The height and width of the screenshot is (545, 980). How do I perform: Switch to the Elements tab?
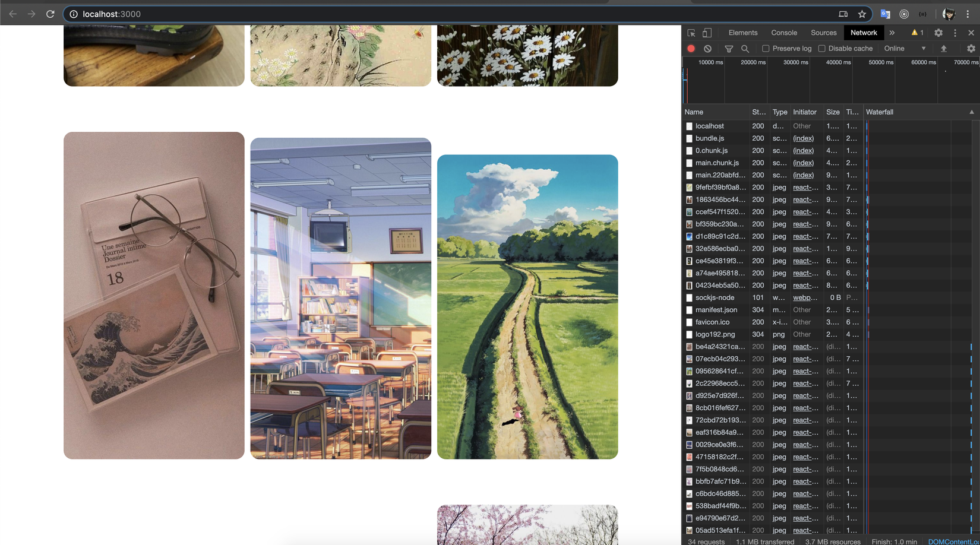coord(742,33)
